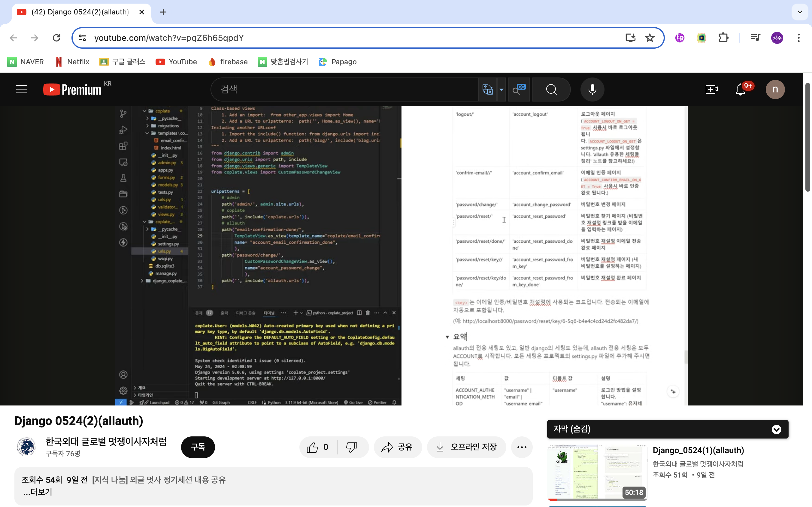Open the Chrome extensions puzzle icon
The width and height of the screenshot is (812, 507).
point(723,38)
